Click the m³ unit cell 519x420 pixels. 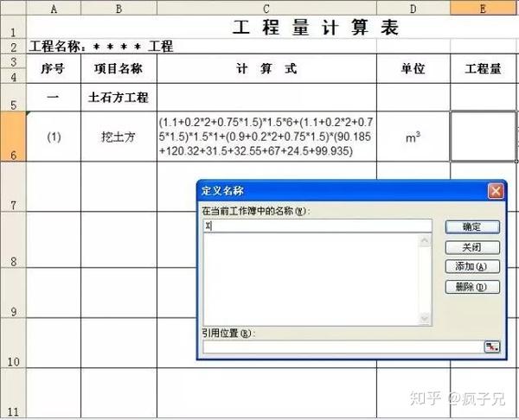click(413, 137)
